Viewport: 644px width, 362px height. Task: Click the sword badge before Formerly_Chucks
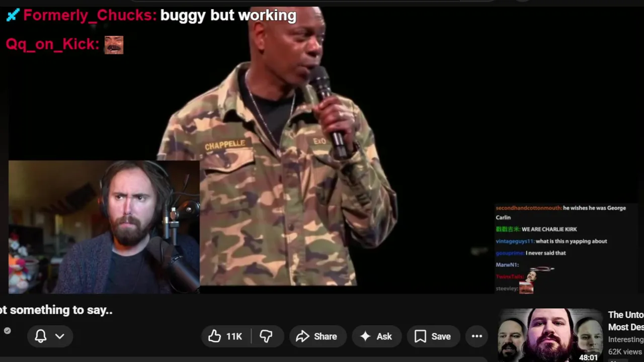tap(13, 15)
